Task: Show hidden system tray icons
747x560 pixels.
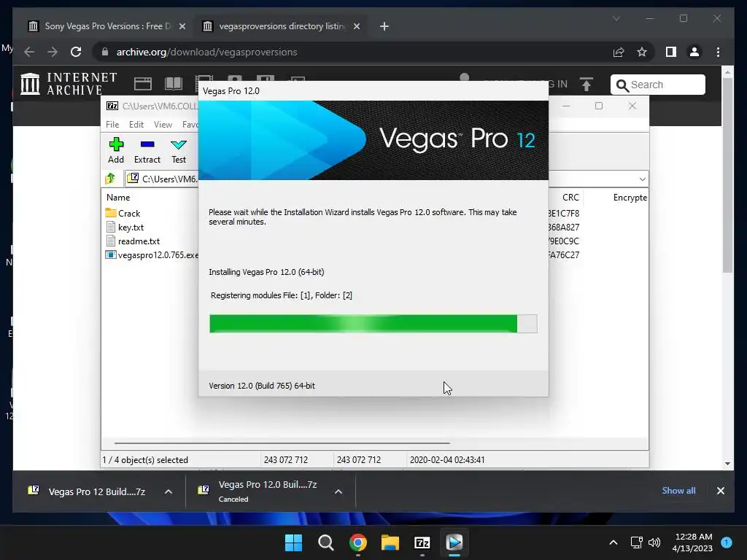Action: coord(614,542)
